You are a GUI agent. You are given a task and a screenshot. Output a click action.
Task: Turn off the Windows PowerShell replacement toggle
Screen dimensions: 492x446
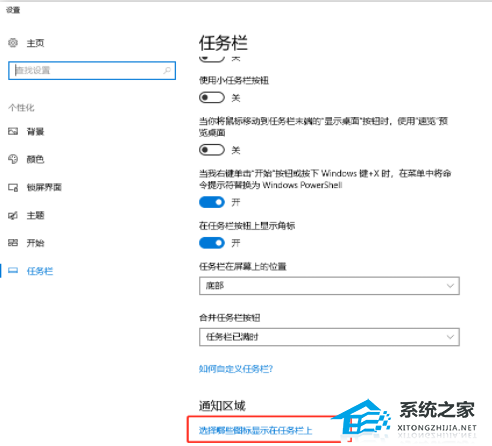point(212,202)
